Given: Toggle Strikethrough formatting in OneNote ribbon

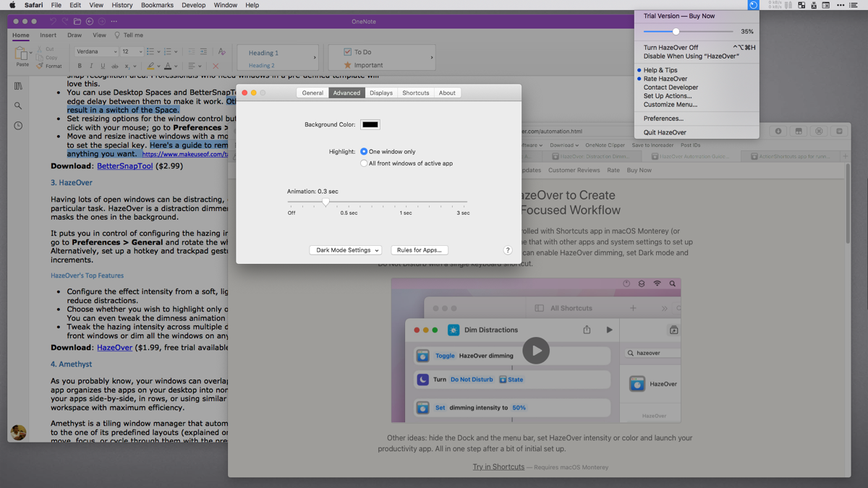Looking at the screenshot, I should [x=114, y=67].
